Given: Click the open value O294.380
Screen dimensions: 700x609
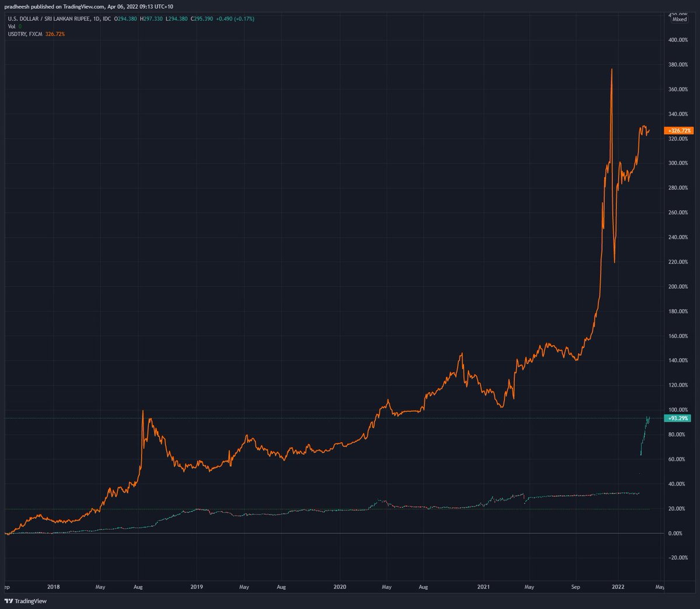Looking at the screenshot, I should (x=125, y=19).
